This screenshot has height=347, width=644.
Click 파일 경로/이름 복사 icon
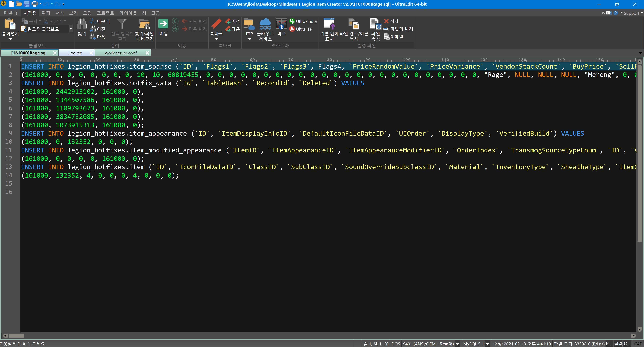[x=354, y=24]
